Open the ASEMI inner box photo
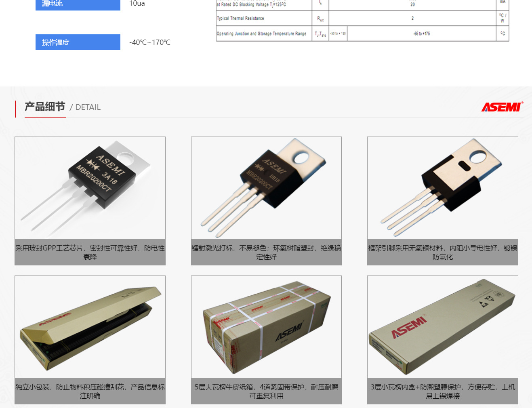 tap(443, 327)
